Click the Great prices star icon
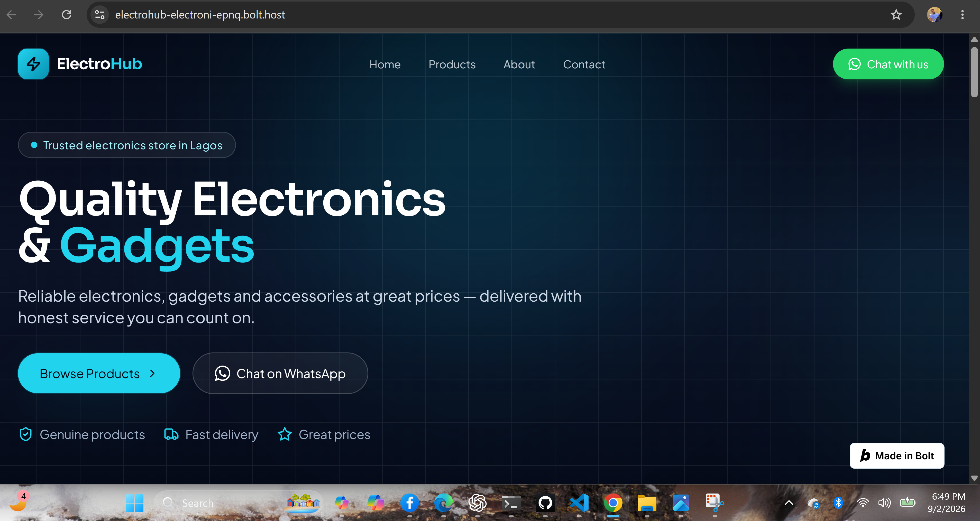 pos(285,434)
